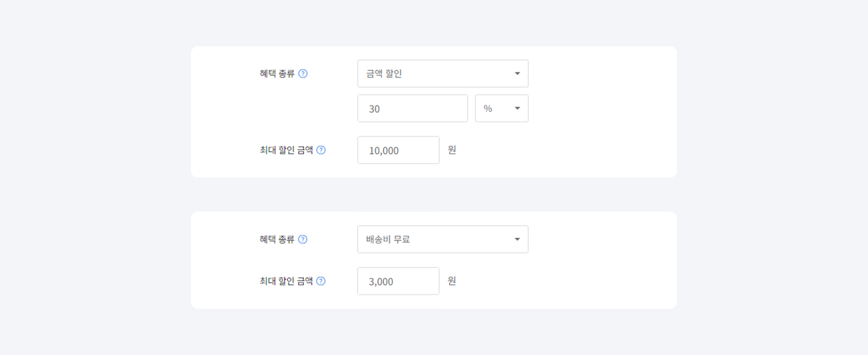The image size is (868, 355).
Task: Focus the max discount field showing 10,000
Action: (398, 150)
